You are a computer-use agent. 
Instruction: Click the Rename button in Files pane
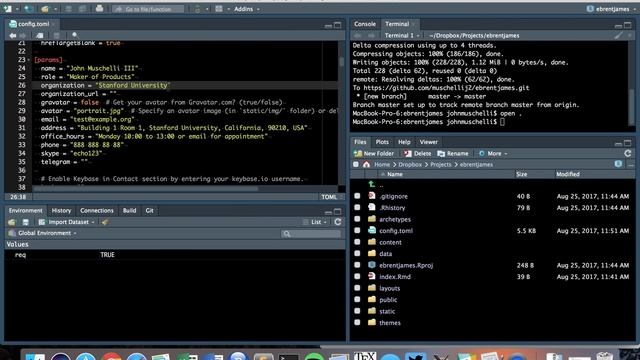453,153
